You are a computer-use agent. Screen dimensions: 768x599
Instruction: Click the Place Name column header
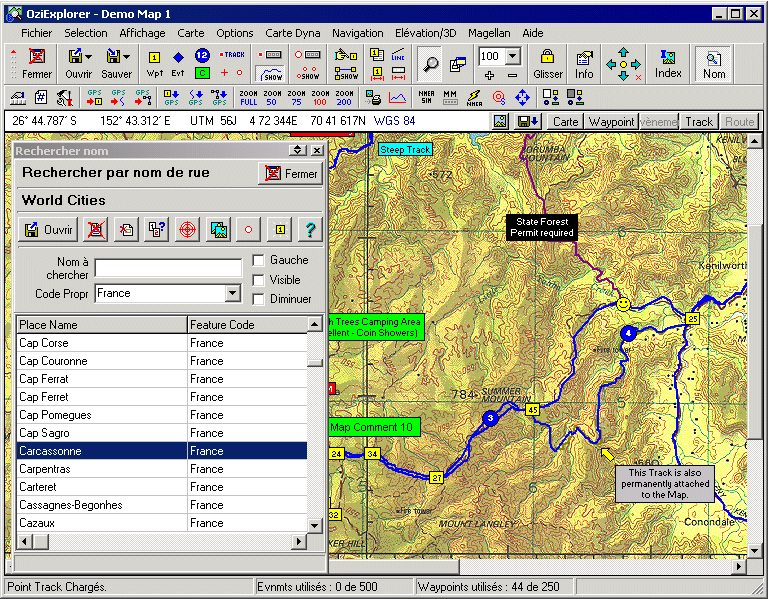(x=101, y=325)
